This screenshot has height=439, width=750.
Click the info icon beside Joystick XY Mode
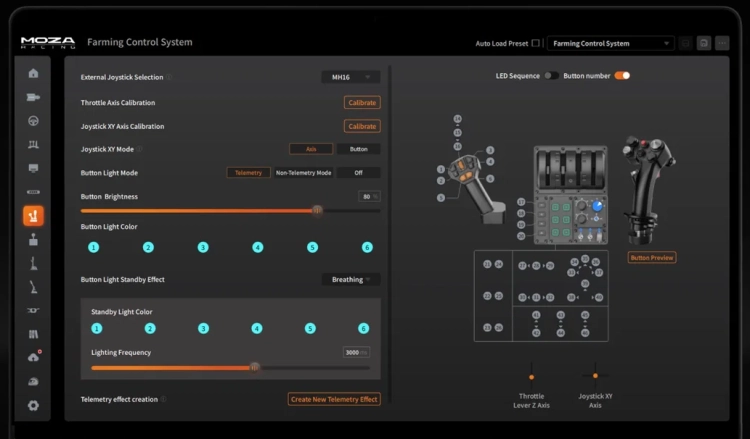pos(139,149)
